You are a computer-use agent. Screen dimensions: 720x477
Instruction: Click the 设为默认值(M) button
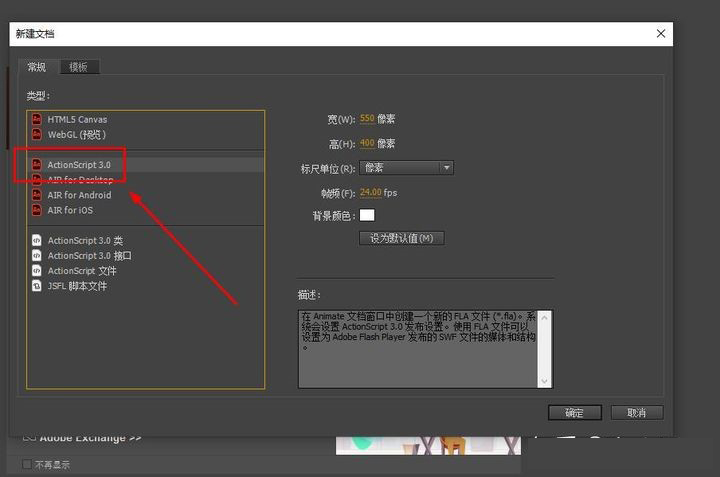401,238
